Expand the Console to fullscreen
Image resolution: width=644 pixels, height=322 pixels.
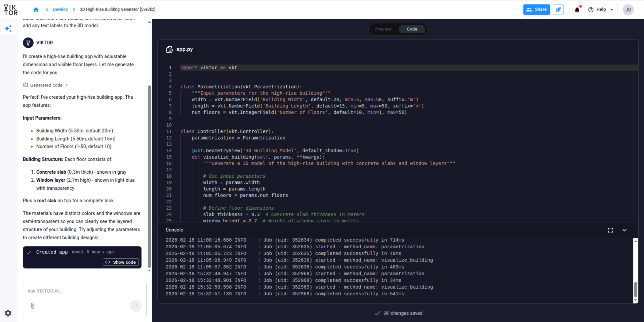[610, 230]
